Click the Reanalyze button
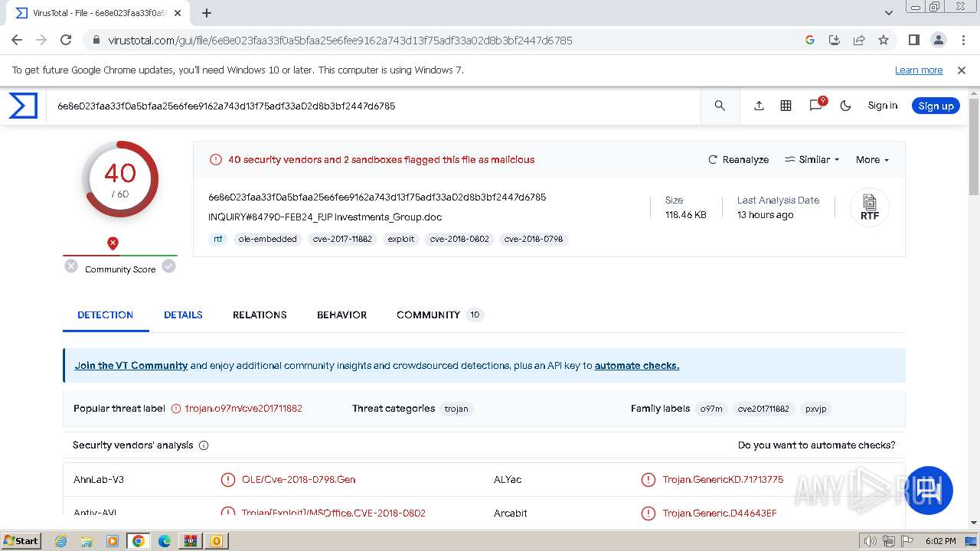The width and height of the screenshot is (980, 551). 738,160
